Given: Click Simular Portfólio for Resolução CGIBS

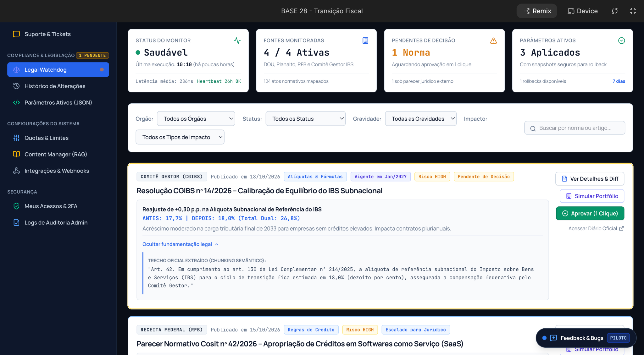Looking at the screenshot, I should coord(592,196).
